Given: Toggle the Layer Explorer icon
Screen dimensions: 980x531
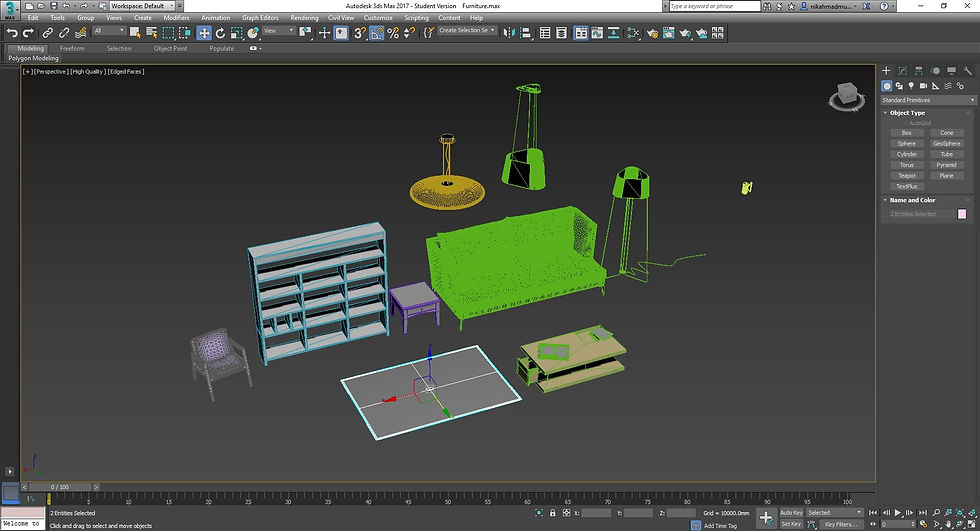Looking at the screenshot, I should point(561,32).
